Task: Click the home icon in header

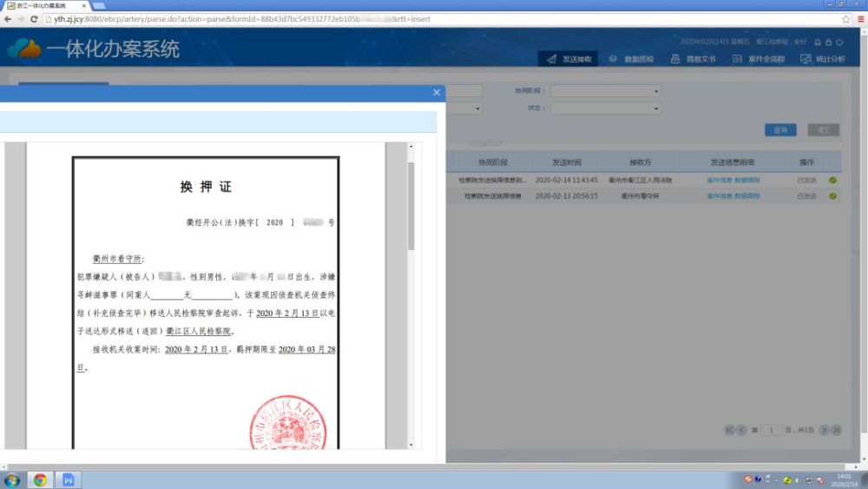Action: [x=818, y=42]
